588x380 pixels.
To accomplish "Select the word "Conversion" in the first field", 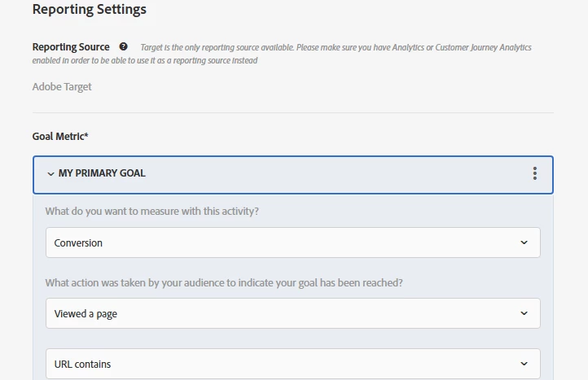I will (78, 242).
